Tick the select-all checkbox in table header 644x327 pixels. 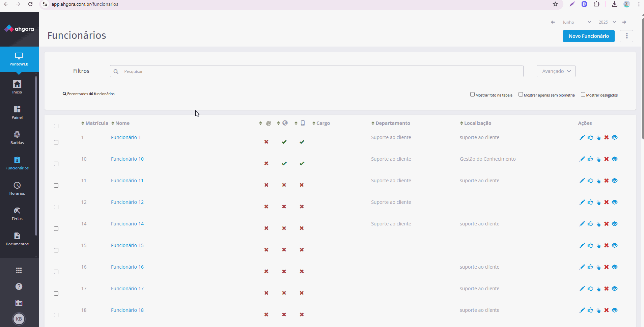pos(56,126)
